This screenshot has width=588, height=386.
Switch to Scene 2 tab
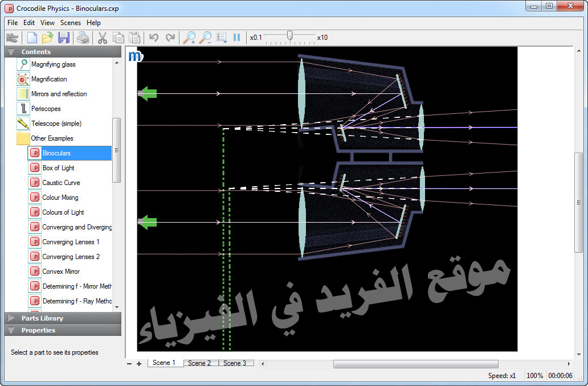coord(199,363)
